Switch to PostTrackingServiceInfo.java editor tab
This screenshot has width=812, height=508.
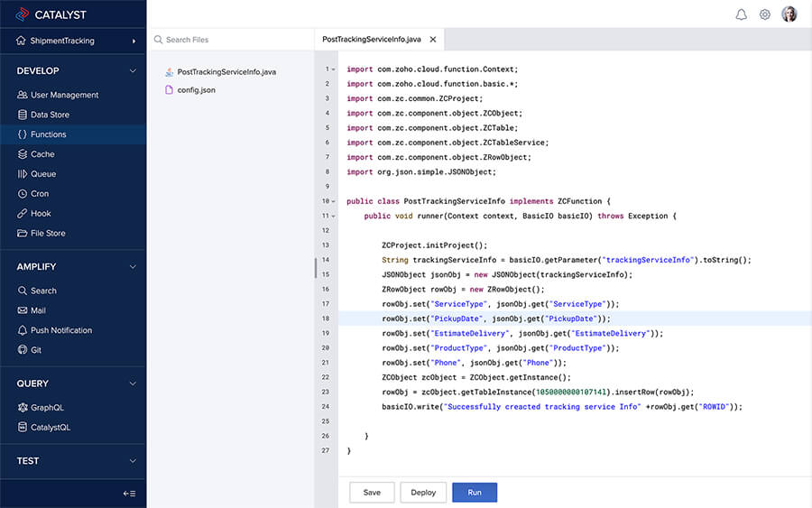372,40
